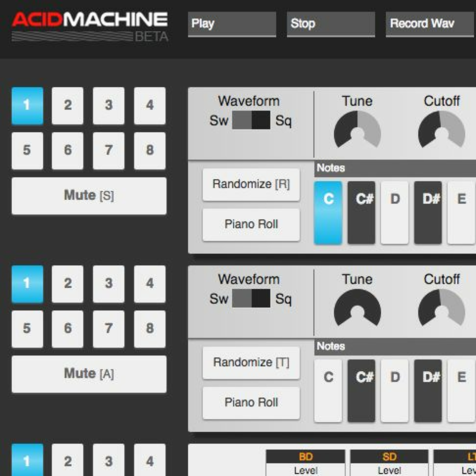
Task: Click the first synth Cutoff knob
Action: (x=442, y=129)
